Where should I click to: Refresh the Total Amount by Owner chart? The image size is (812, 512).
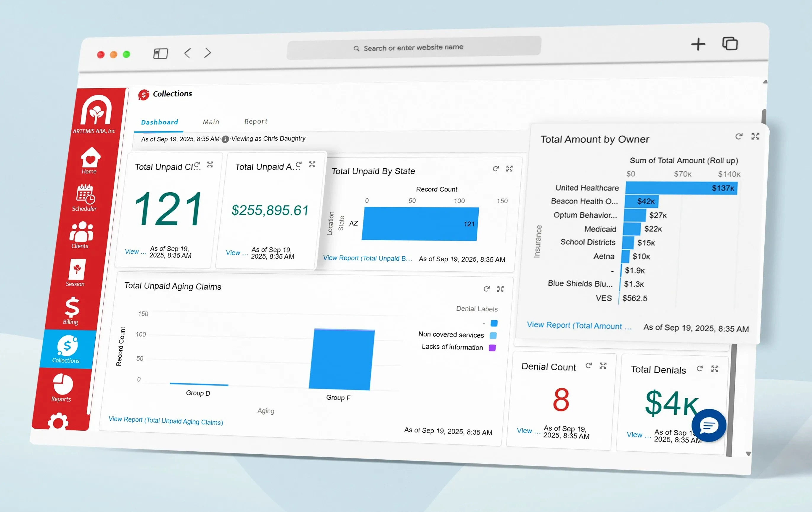[739, 136]
